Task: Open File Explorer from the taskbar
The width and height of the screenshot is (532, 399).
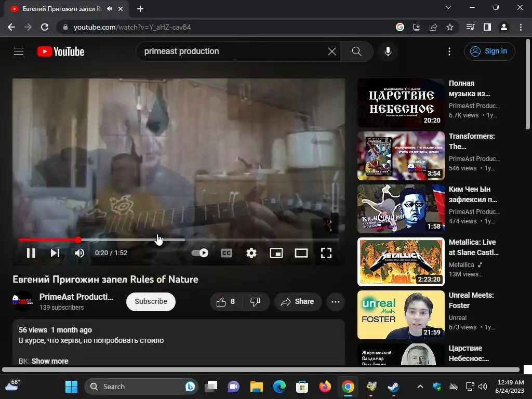Action: coord(257,387)
